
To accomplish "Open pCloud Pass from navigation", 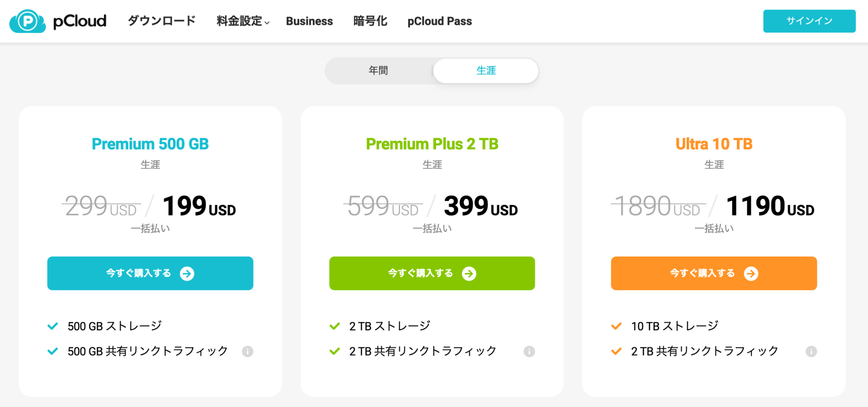I will click(439, 21).
